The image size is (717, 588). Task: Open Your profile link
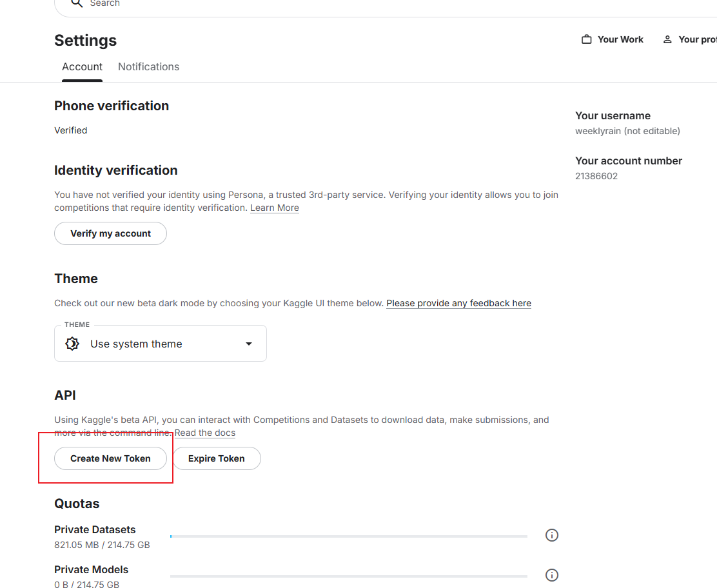[x=689, y=39]
